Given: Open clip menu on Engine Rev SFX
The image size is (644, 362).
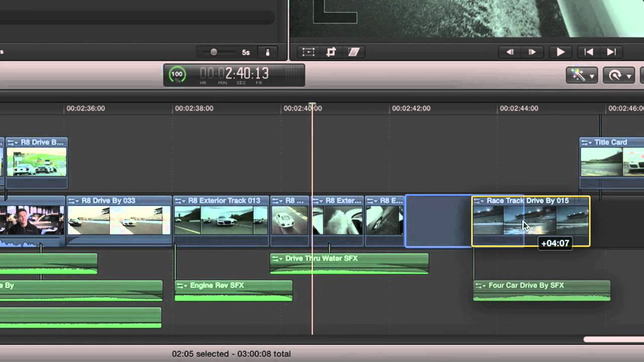Looking at the screenshot, I should pos(182,285).
